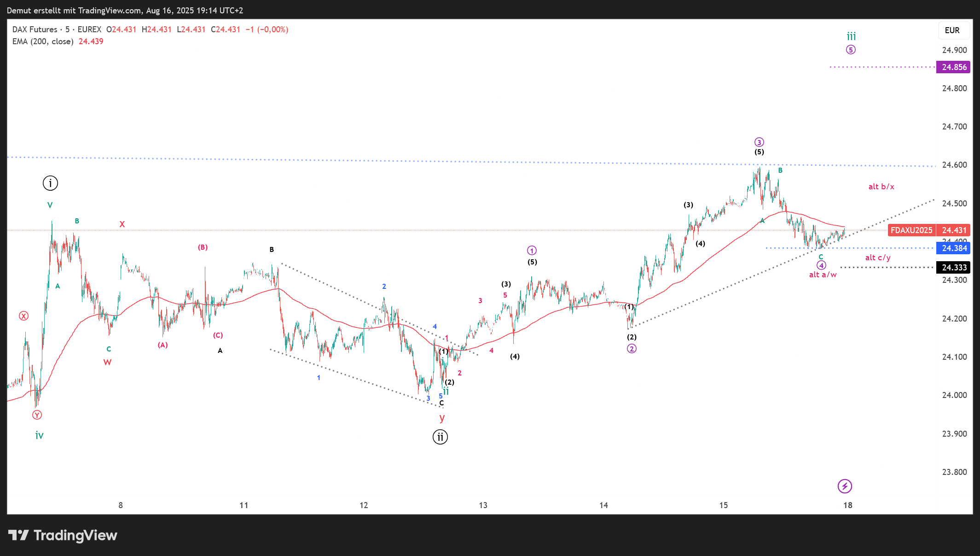980x556 pixels.
Task: Select the black circled i wave label
Action: tap(50, 183)
